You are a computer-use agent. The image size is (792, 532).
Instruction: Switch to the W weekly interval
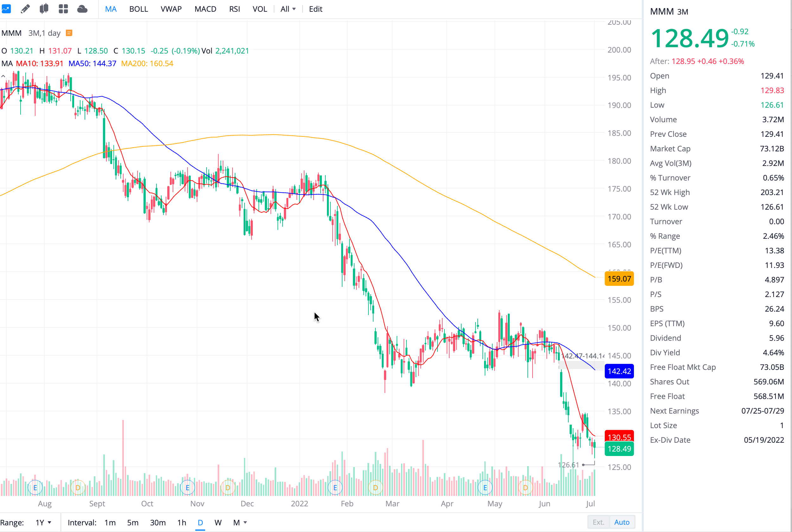click(218, 522)
